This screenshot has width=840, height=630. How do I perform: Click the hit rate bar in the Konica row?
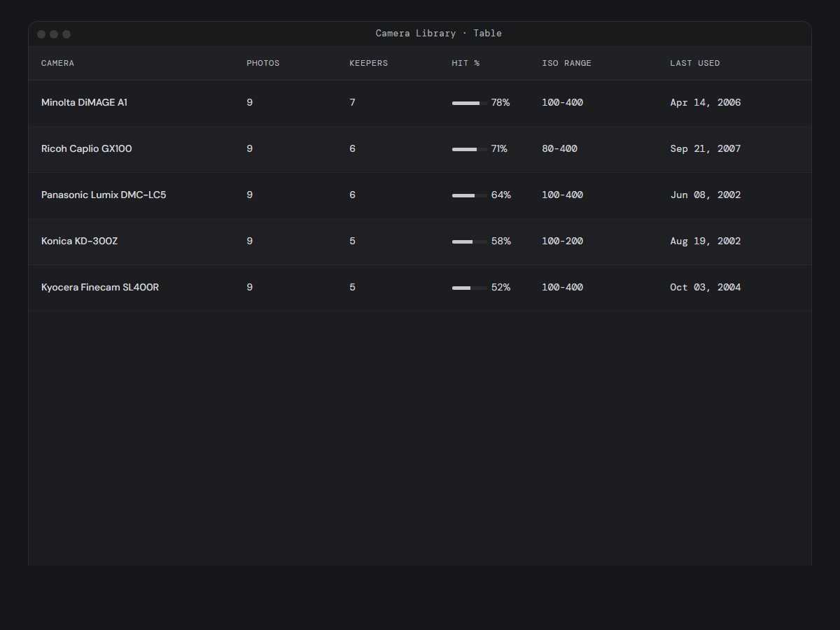point(470,241)
